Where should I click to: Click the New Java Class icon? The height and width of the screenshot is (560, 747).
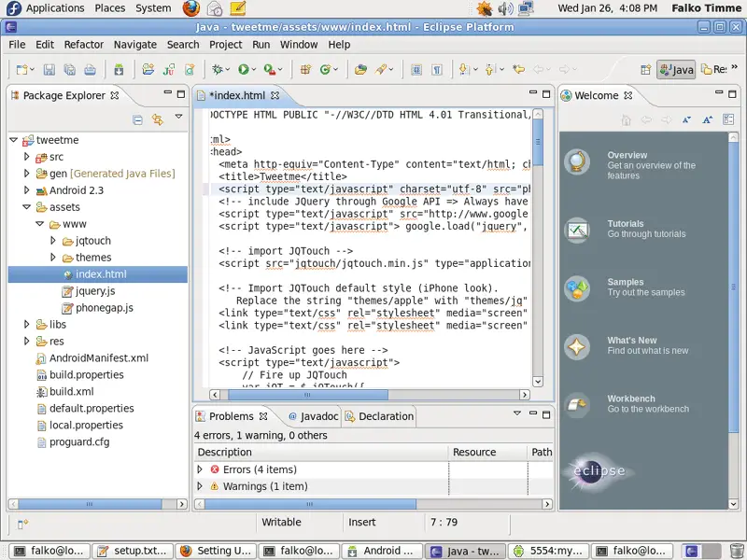pos(326,69)
